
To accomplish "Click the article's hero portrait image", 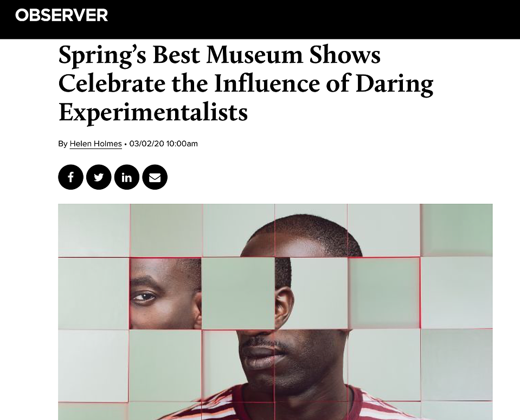I will [275, 312].
